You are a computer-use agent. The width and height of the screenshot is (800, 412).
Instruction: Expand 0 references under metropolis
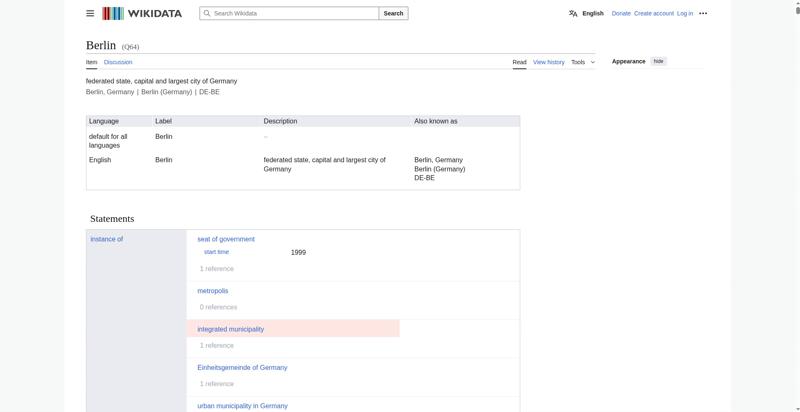218,307
